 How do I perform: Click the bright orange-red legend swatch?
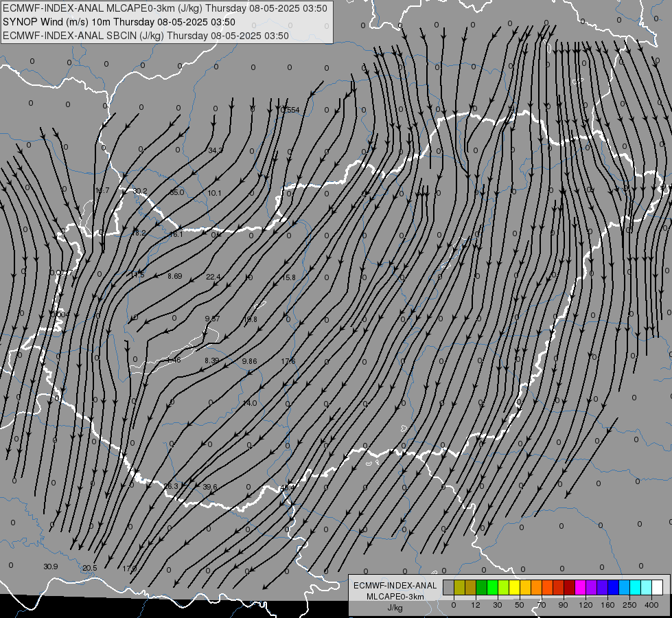548,587
